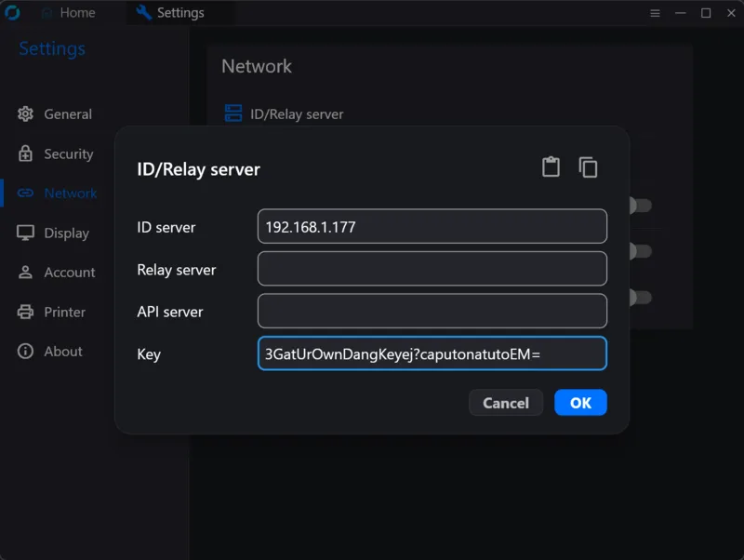This screenshot has height=560, width=744.
Task: Click the Network panel heading
Action: point(257,66)
